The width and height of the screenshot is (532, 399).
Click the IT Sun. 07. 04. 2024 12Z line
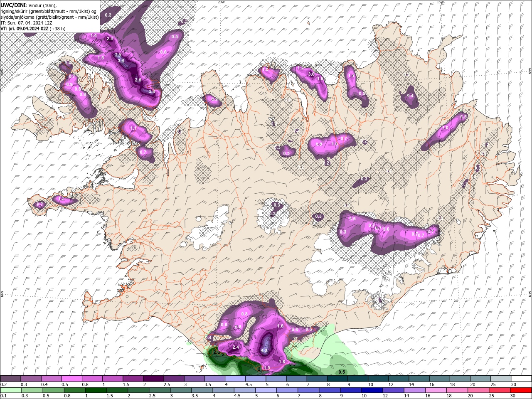tap(26, 23)
